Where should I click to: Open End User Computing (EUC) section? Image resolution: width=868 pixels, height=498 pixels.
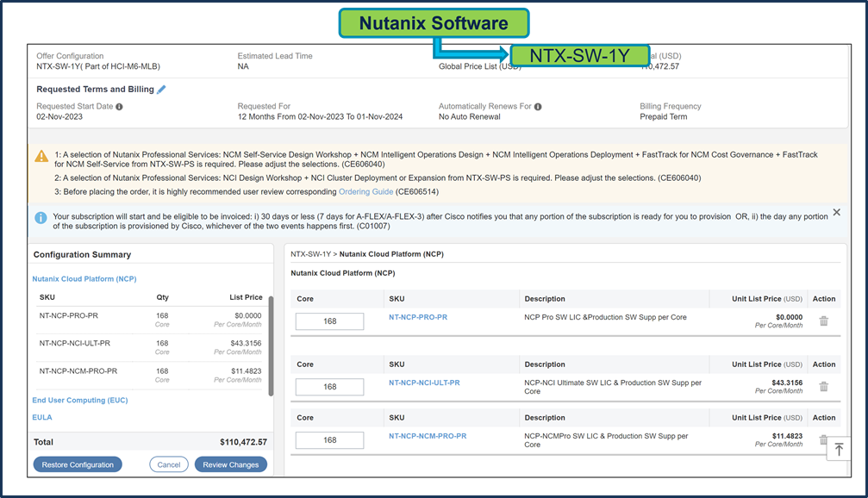coord(79,400)
